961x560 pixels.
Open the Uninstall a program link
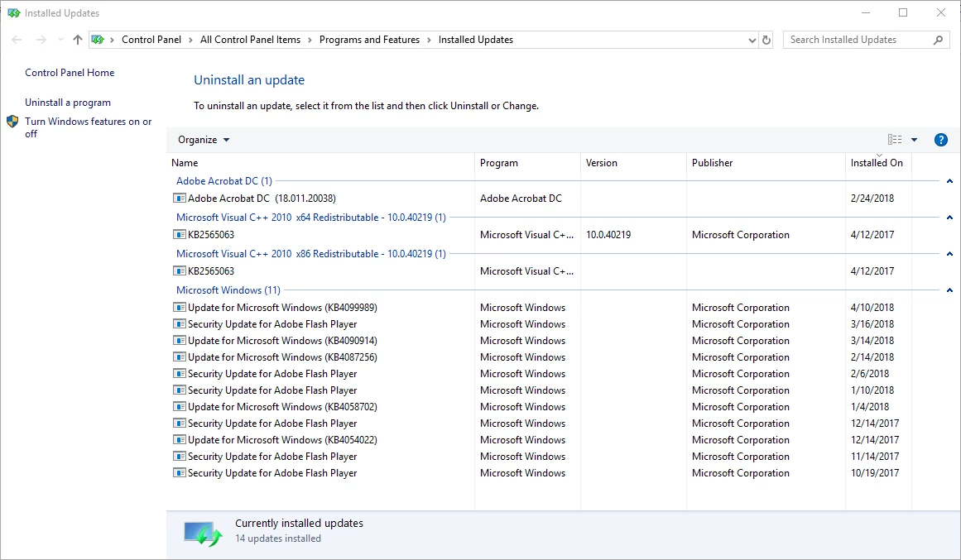[67, 103]
